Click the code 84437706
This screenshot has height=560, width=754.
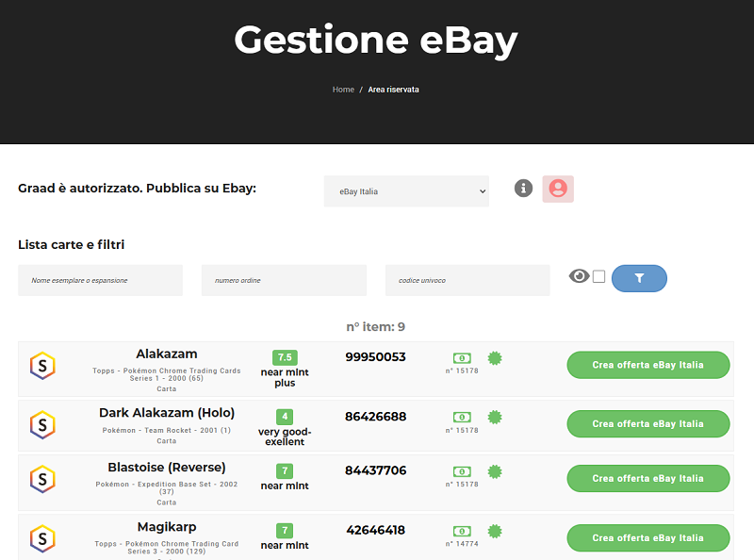[375, 470]
